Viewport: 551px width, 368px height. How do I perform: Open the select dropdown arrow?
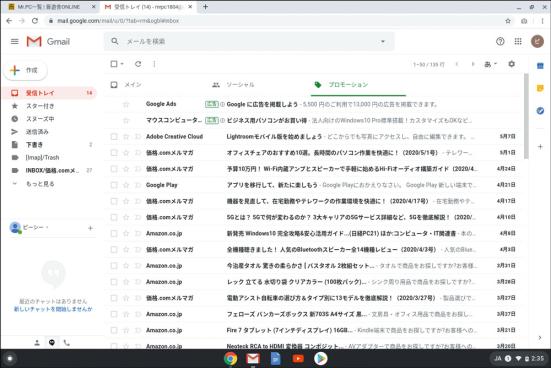pos(122,64)
